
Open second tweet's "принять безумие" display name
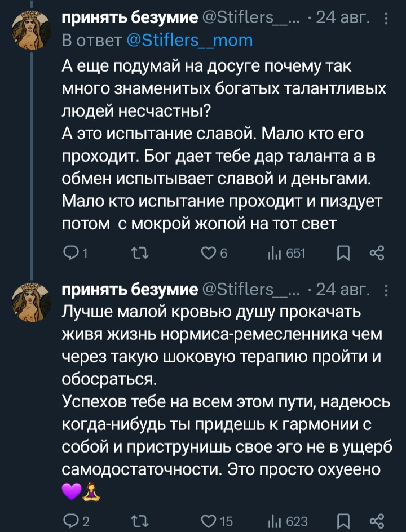point(129,290)
